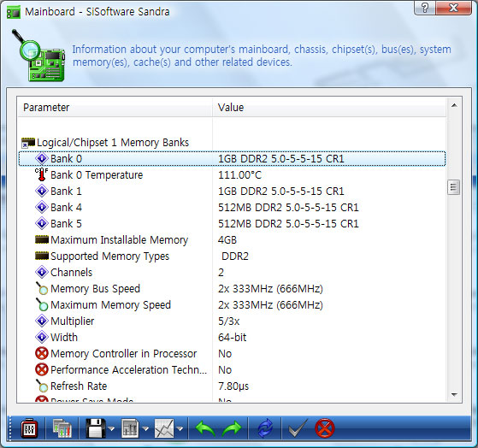Click the Memory Bus Speed value 2x 333MHz
The height and width of the screenshot is (448, 478).
click(270, 289)
